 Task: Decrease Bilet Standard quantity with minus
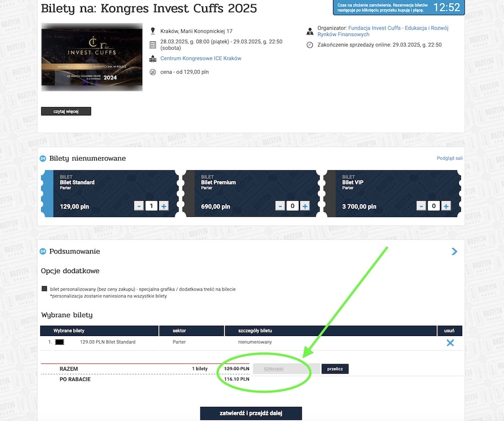pos(139,206)
